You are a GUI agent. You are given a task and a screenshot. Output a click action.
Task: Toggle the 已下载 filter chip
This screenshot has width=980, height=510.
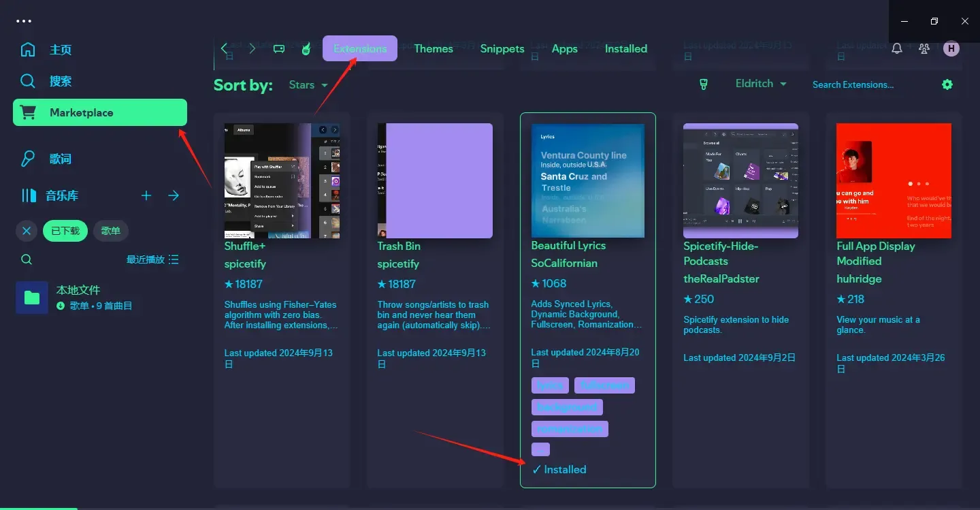click(x=65, y=231)
